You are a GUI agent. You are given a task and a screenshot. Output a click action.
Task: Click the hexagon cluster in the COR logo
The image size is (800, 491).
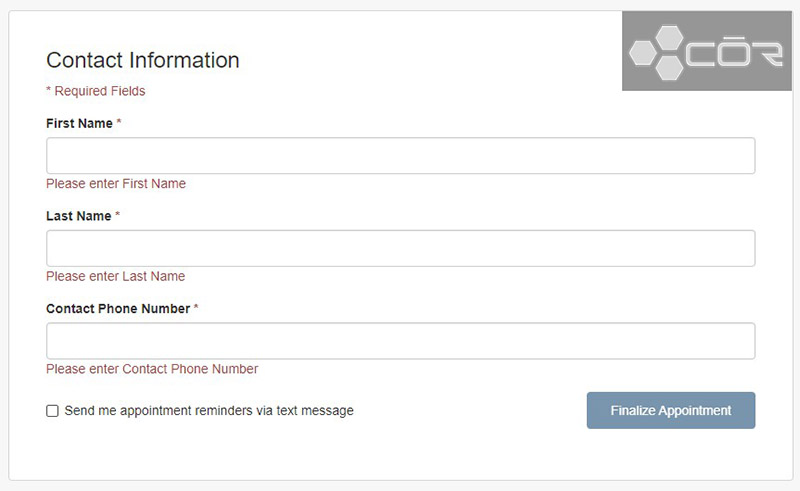click(657, 53)
